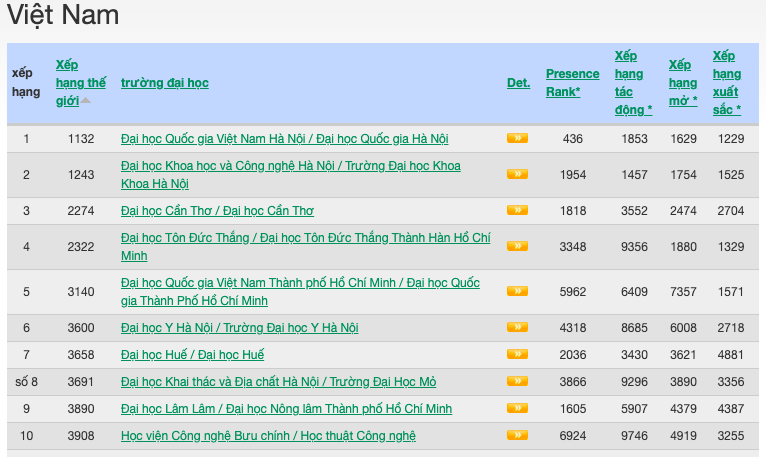The width and height of the screenshot is (766, 457).
Task: Open Đại học Huế link
Action: 192,354
